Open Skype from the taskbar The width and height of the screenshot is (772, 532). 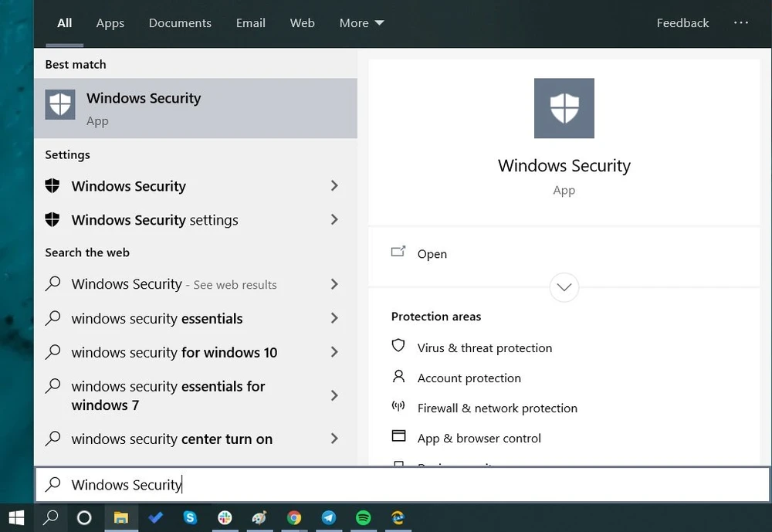point(190,517)
